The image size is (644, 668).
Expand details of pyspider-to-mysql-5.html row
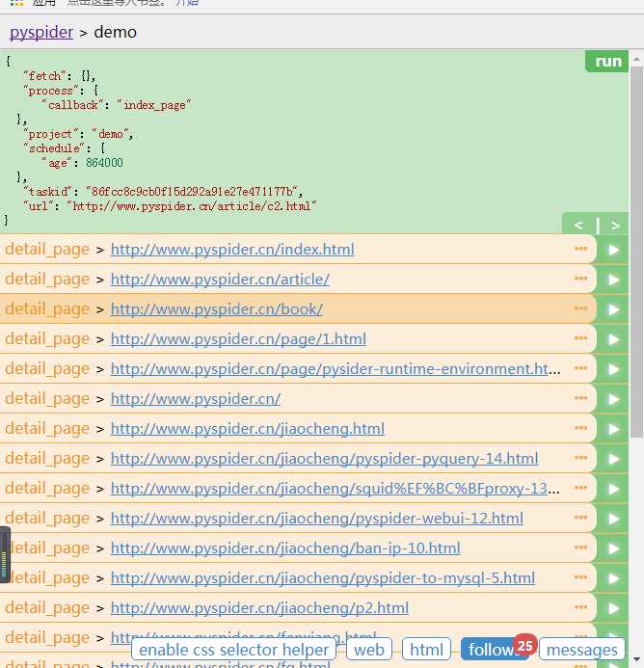pyautogui.click(x=580, y=576)
